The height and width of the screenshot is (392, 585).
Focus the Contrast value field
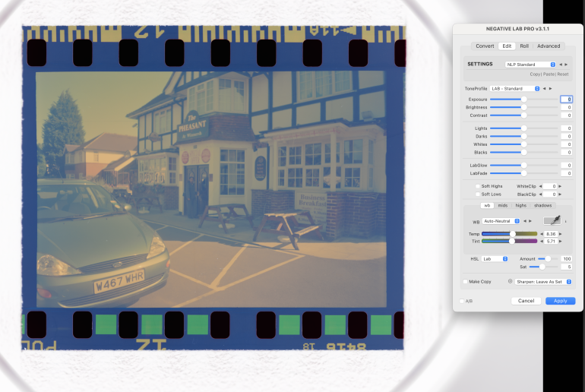pyautogui.click(x=566, y=115)
